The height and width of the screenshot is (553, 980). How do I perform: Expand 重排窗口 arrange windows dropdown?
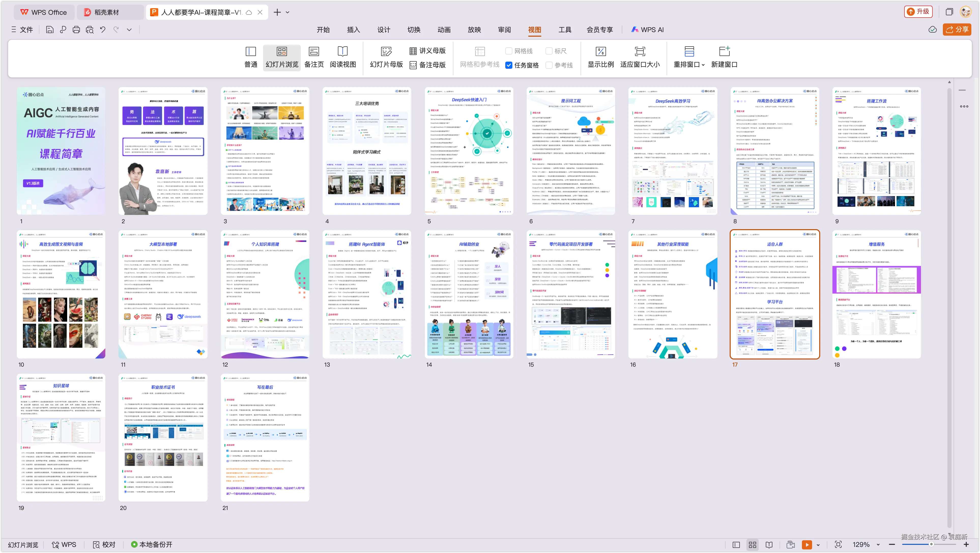[703, 65]
